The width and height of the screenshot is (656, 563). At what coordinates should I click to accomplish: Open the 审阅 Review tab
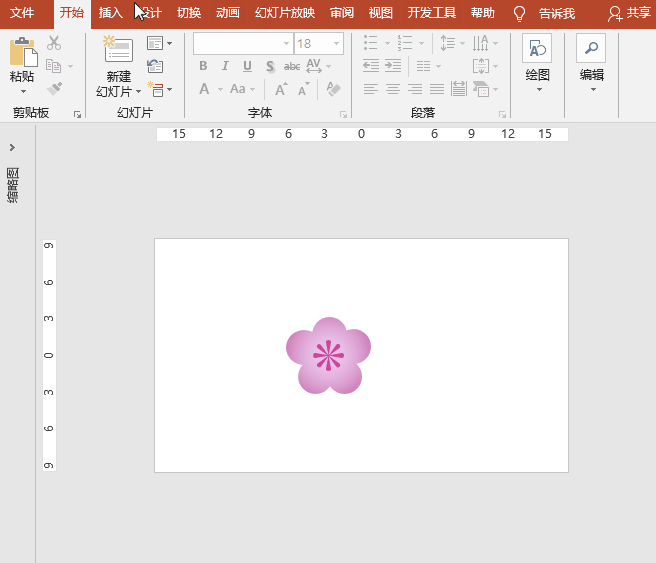(342, 13)
